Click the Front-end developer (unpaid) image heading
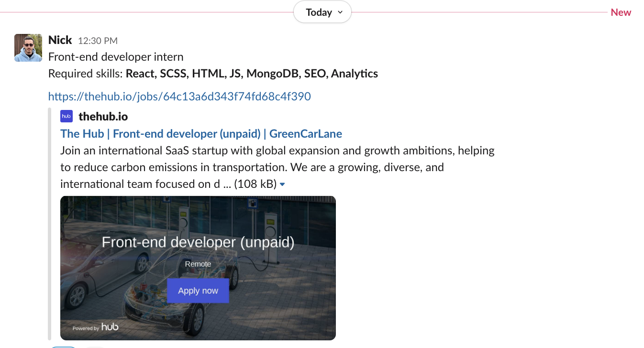 tap(198, 242)
